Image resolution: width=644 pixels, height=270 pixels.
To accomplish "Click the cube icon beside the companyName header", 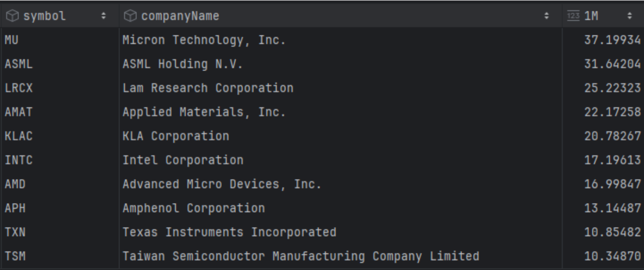I will pos(130,16).
